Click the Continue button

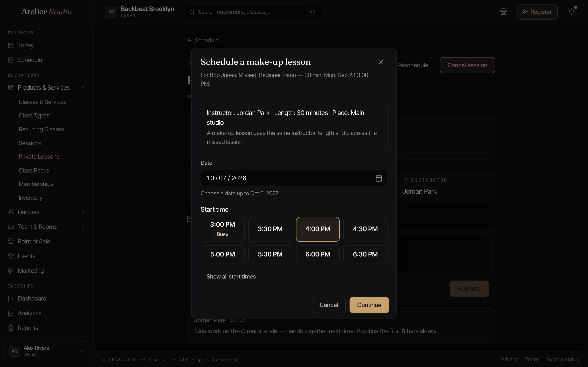pos(369,305)
